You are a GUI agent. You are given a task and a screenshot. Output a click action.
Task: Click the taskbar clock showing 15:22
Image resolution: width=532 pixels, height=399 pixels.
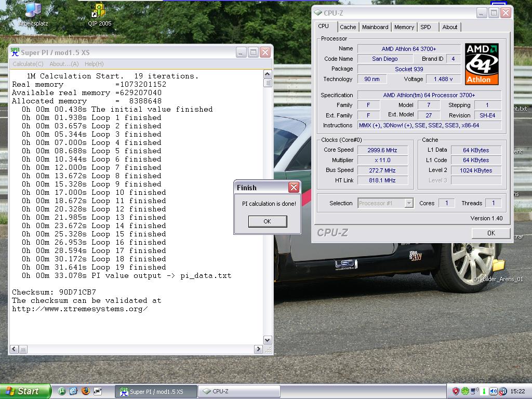pyautogui.click(x=517, y=391)
